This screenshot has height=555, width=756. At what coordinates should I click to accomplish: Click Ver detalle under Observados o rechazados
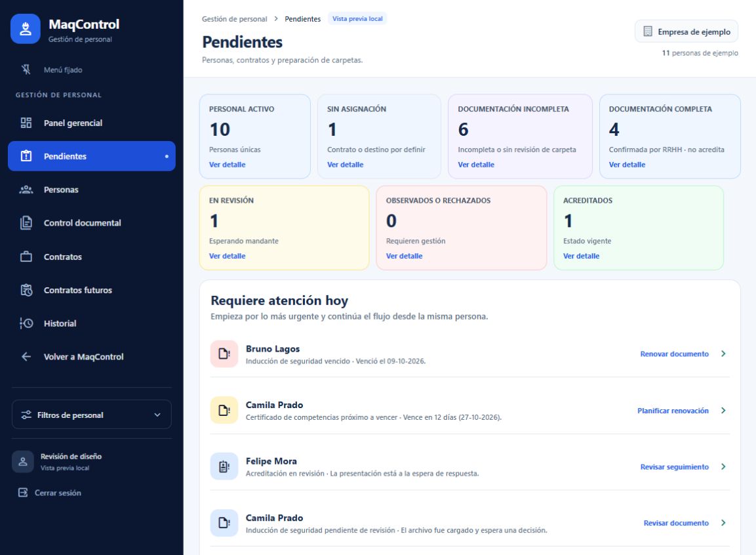pyautogui.click(x=404, y=256)
